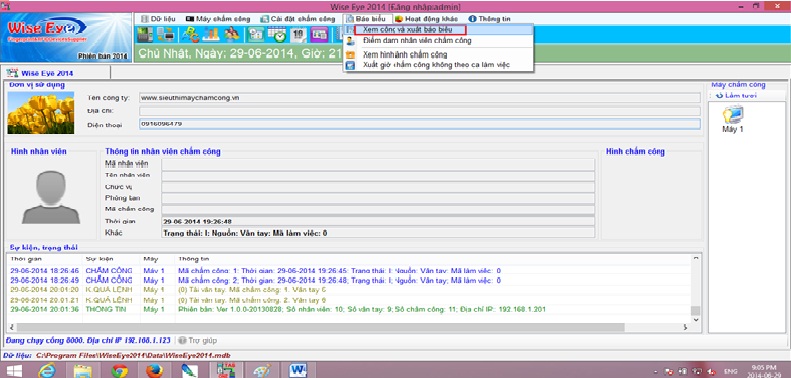Image resolution: width=791 pixels, height=378 pixels.
Task: Click the day calendar toolbar icon
Action: [x=298, y=34]
